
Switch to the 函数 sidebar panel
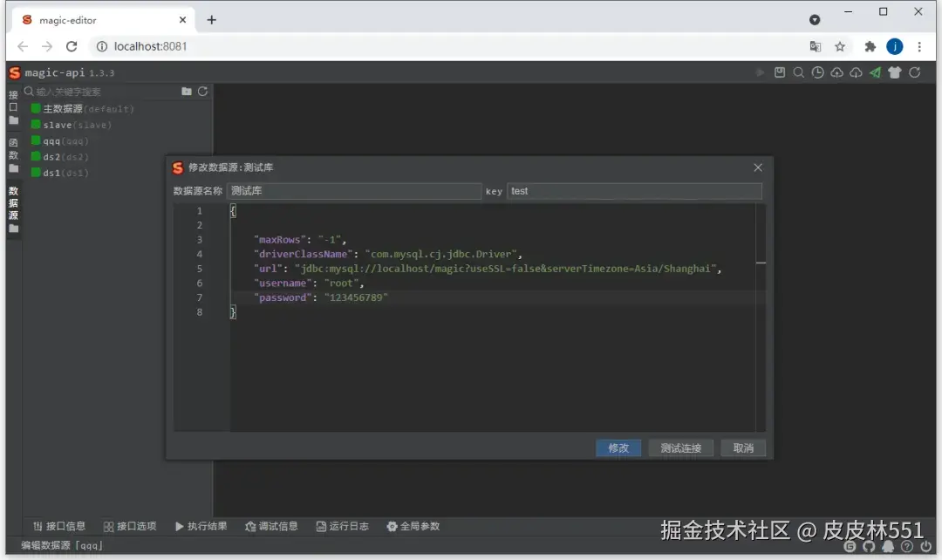pos(12,148)
